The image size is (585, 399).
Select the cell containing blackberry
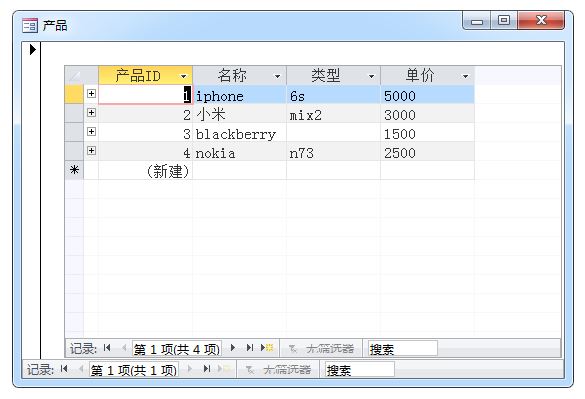(x=240, y=133)
